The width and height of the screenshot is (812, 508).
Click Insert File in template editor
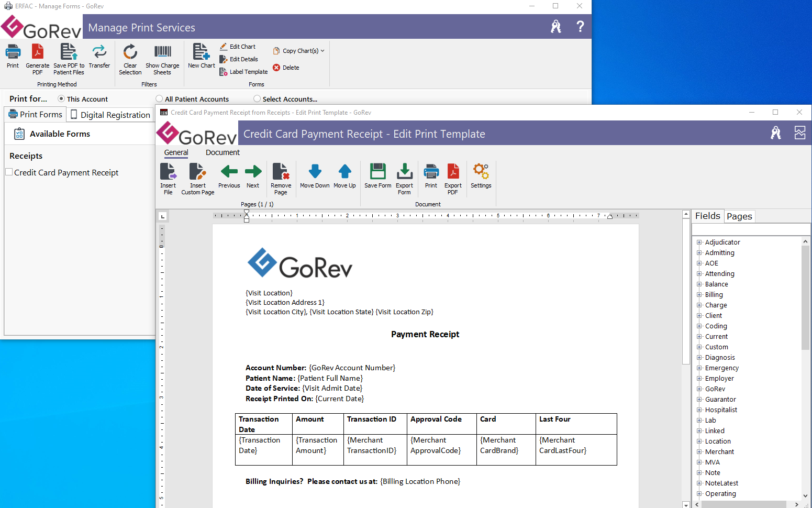168,179
